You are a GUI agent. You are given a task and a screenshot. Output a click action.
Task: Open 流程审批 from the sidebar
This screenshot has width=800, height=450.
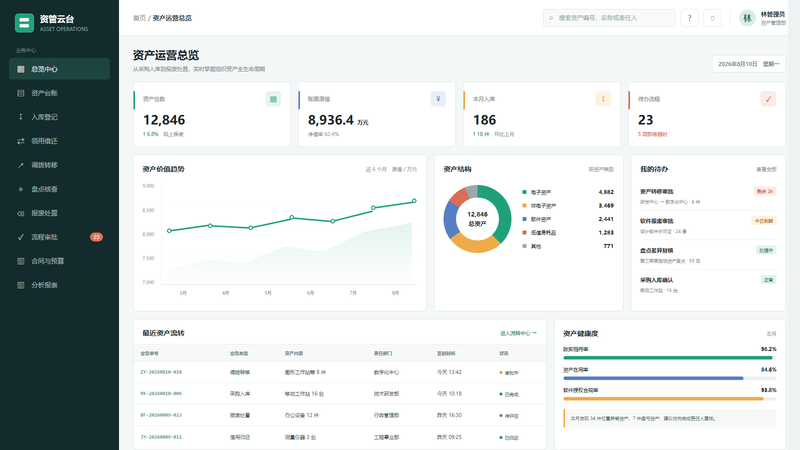59,237
